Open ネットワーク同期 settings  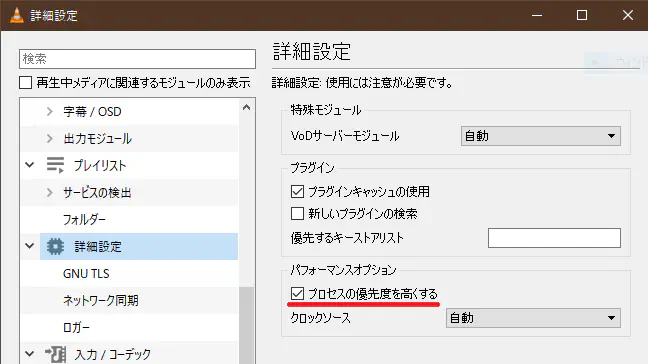tap(100, 300)
